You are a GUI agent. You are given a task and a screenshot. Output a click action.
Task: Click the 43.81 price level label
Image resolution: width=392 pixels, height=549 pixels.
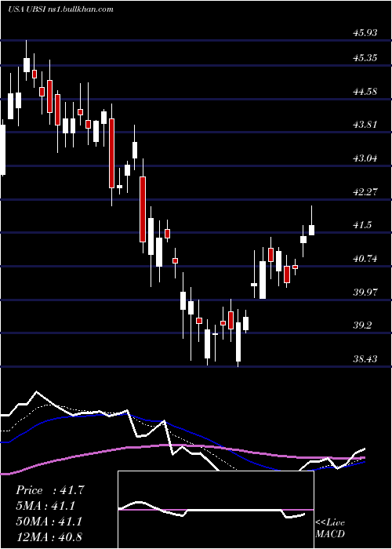click(x=365, y=125)
